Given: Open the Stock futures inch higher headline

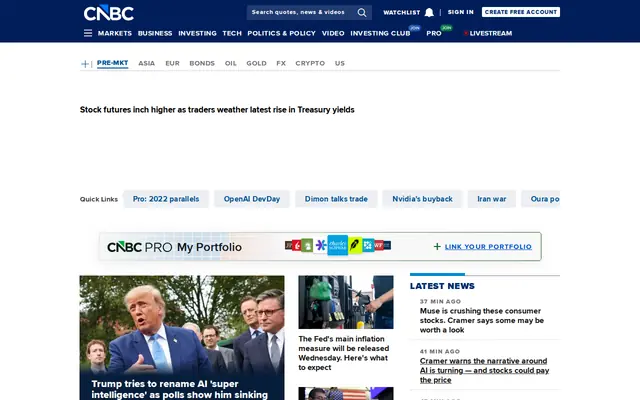Looking at the screenshot, I should click(217, 110).
